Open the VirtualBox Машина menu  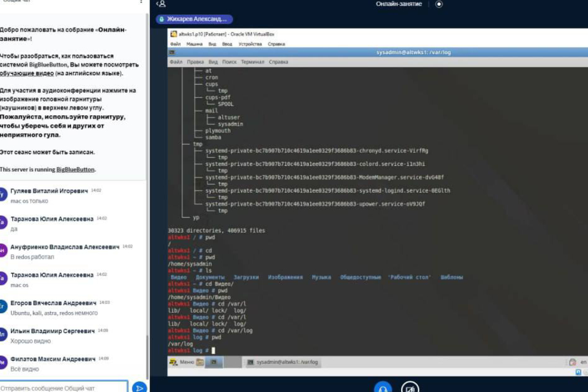click(194, 44)
